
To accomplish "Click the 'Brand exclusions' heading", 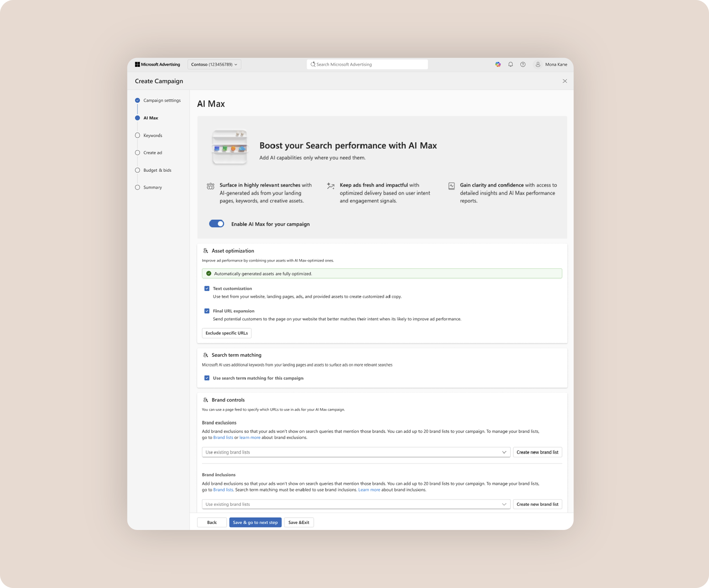I will pyautogui.click(x=219, y=423).
